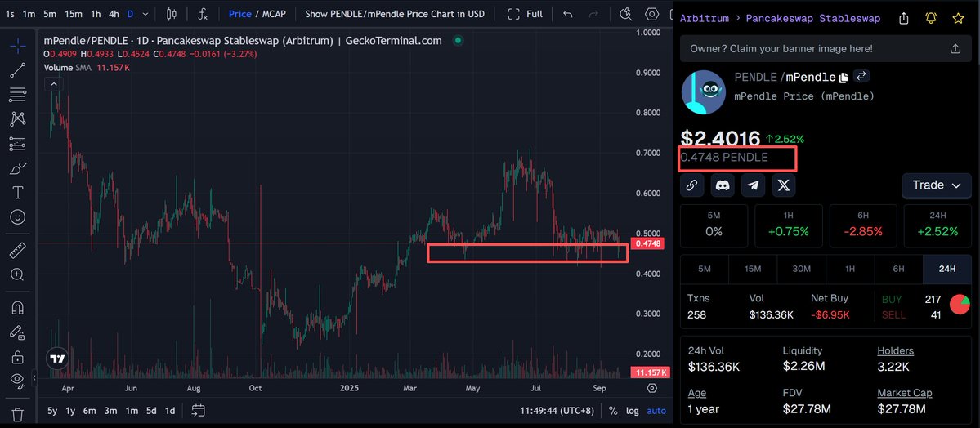This screenshot has height=428, width=980.
Task: Show PENDLE/mPendle Price Chart in USD
Action: [x=395, y=14]
